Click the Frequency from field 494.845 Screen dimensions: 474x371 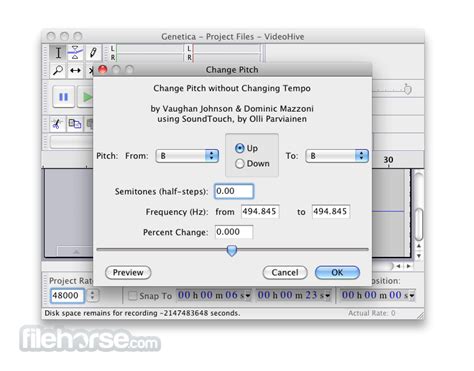click(260, 212)
